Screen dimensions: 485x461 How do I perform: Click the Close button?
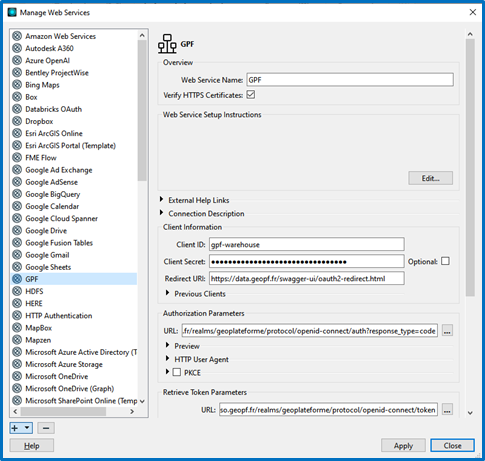(452, 446)
